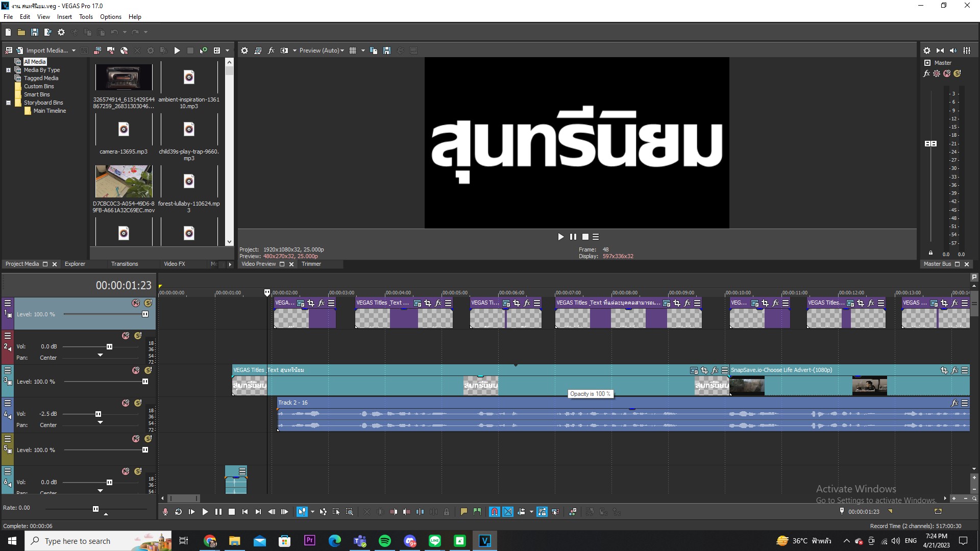
Task: Click Import Media button
Action: 42,51
